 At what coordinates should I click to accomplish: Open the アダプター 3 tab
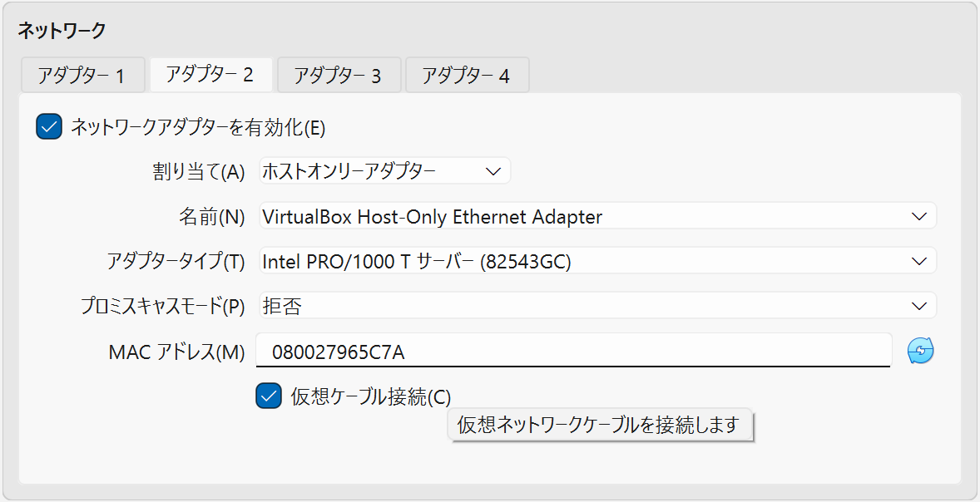[x=339, y=76]
